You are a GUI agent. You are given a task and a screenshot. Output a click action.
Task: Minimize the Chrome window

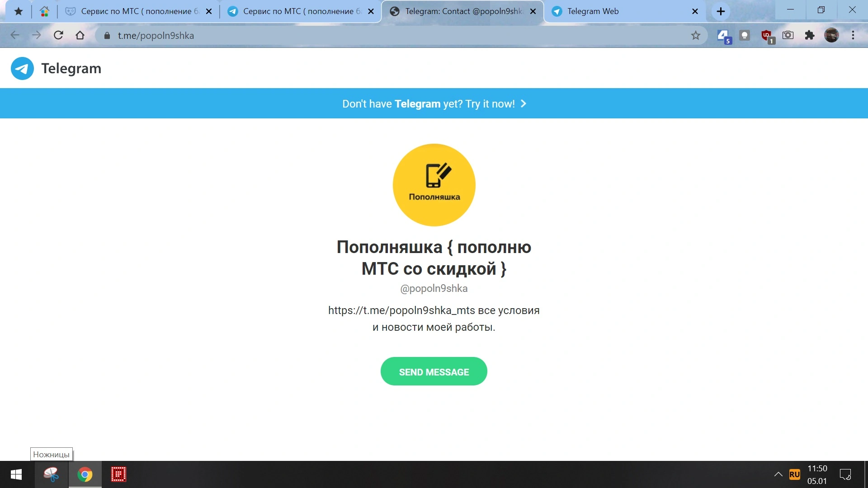tap(790, 10)
